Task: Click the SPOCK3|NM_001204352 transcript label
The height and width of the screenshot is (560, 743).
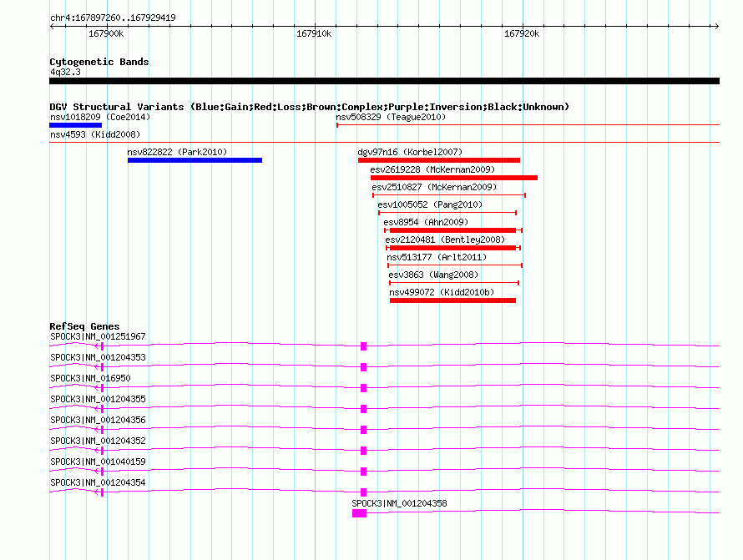Action: (x=98, y=441)
